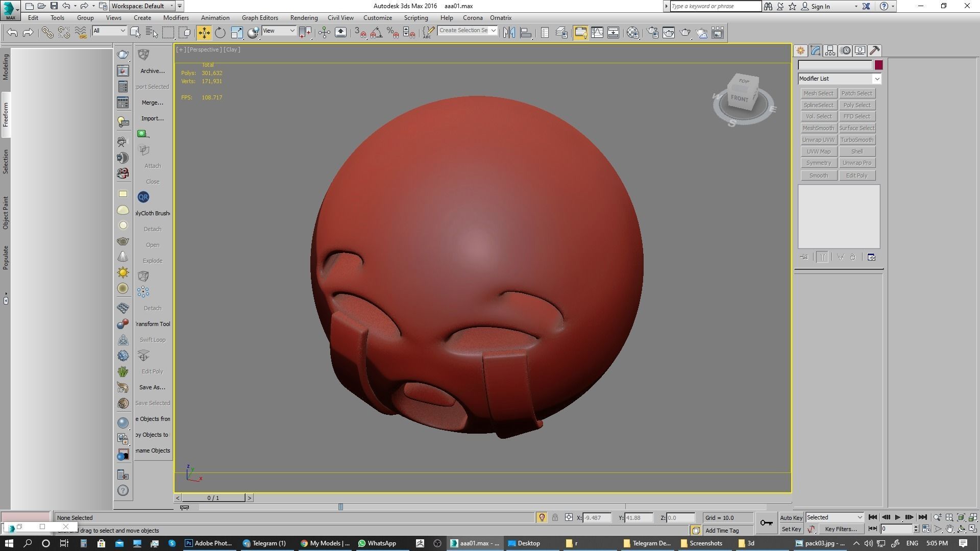The height and width of the screenshot is (551, 980).
Task: Open the selection filter All dropdown
Action: point(109,31)
